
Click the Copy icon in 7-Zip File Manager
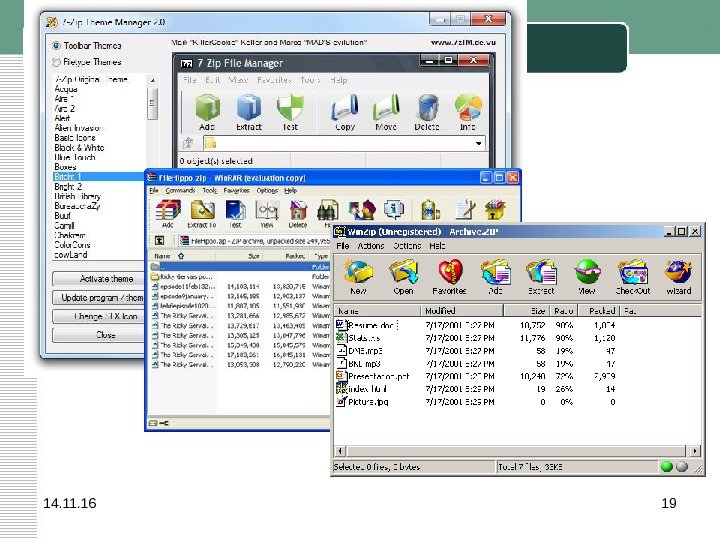click(x=344, y=108)
